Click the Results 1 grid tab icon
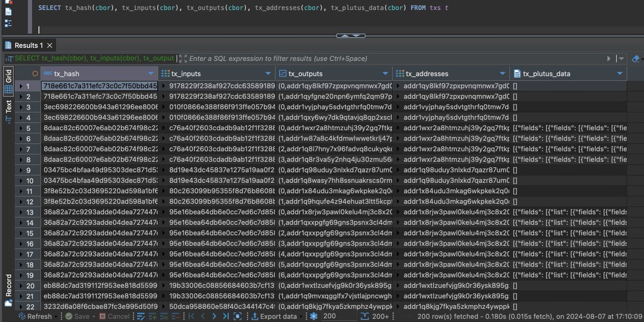 click(x=9, y=46)
